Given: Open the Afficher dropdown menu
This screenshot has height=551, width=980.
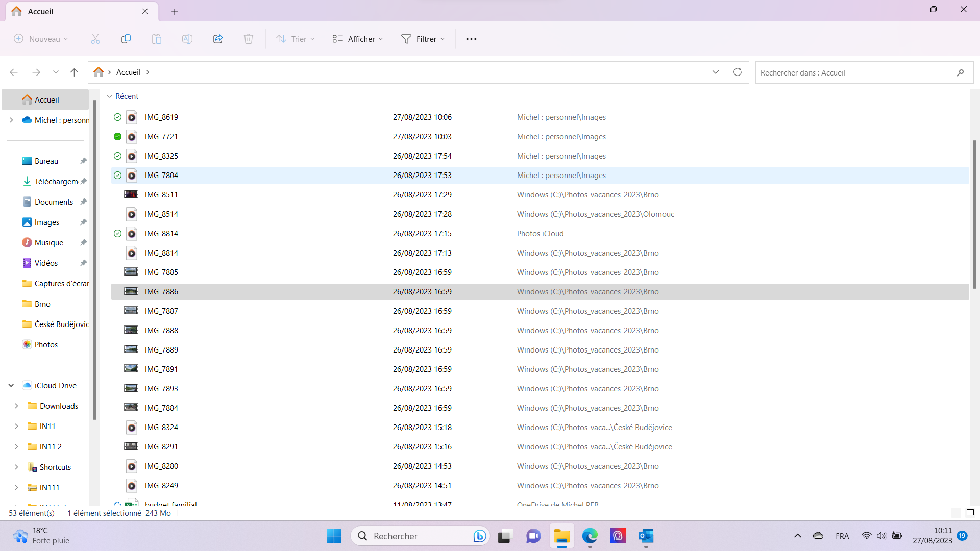Looking at the screenshot, I should coord(357,39).
